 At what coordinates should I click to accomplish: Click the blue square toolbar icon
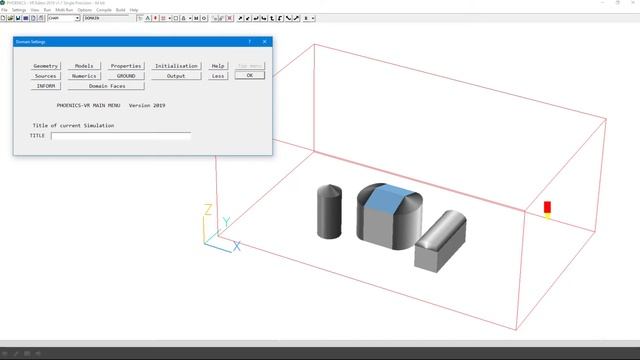pos(26,18)
